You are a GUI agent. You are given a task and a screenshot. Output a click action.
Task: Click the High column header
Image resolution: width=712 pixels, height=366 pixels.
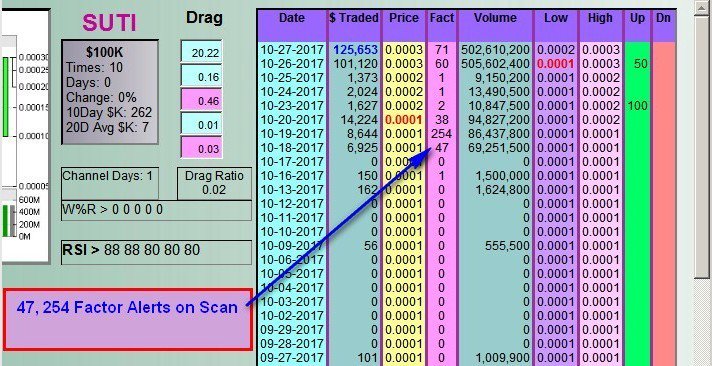coord(600,26)
